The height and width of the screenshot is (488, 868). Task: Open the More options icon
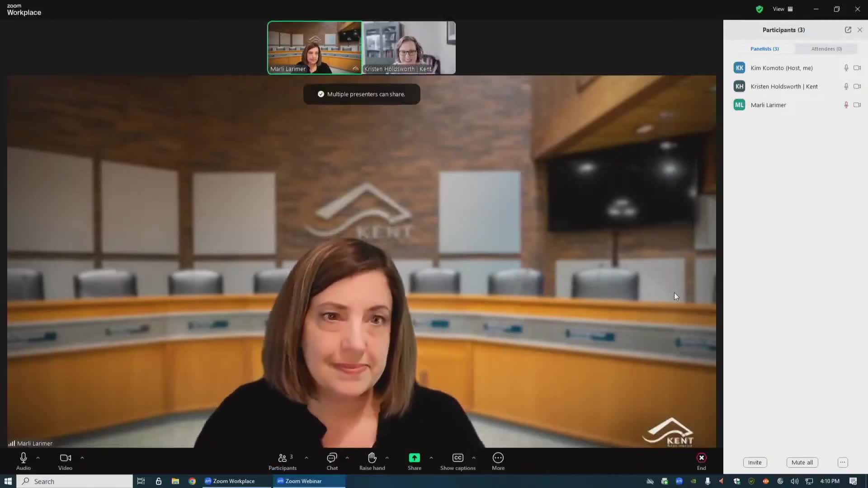click(x=498, y=458)
